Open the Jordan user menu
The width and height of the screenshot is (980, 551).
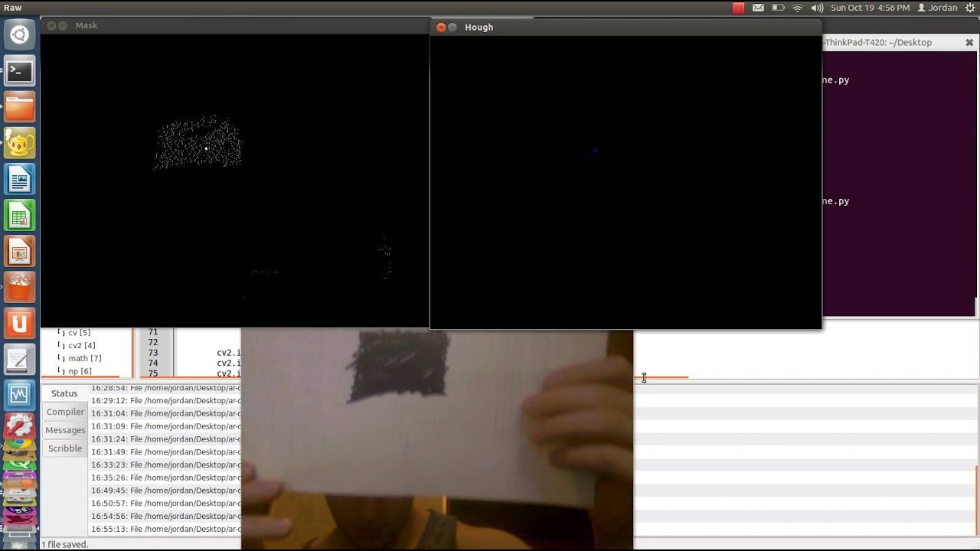coord(938,8)
